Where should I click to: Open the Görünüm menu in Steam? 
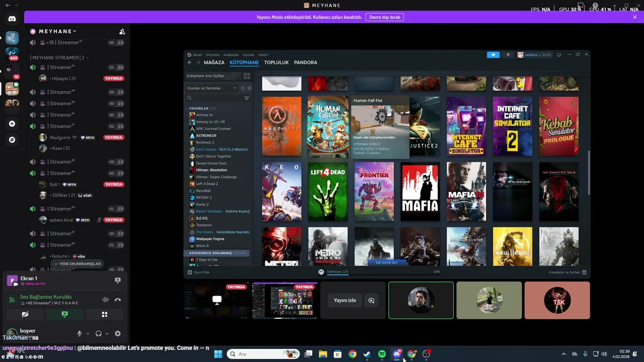click(x=212, y=55)
